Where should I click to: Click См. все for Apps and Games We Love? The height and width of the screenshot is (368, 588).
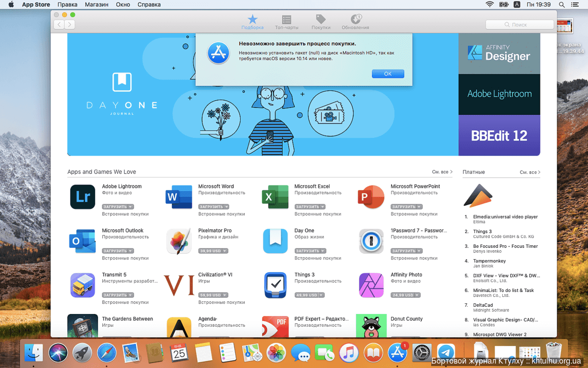tap(442, 172)
